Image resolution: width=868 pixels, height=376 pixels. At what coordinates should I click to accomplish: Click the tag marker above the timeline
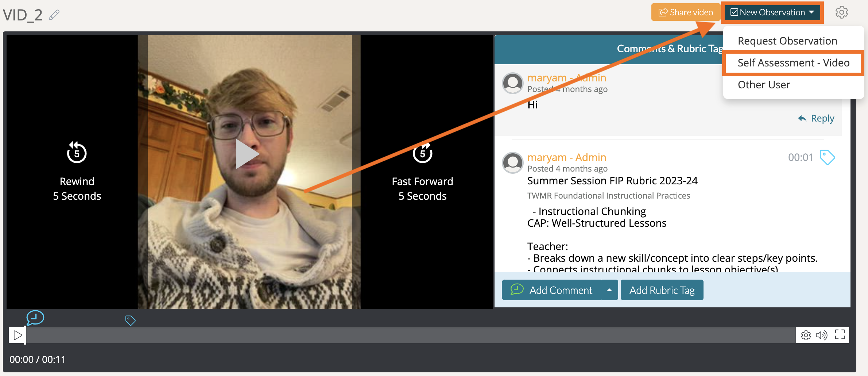(130, 321)
